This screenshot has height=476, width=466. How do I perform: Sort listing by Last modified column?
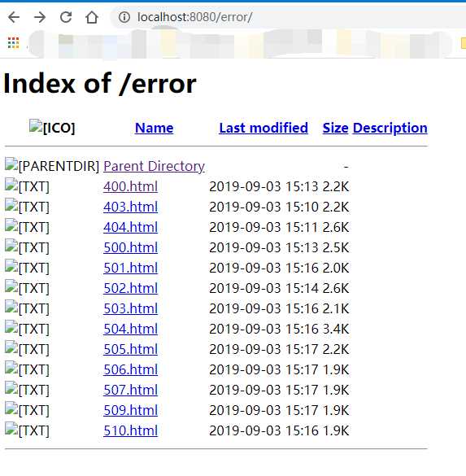click(263, 128)
